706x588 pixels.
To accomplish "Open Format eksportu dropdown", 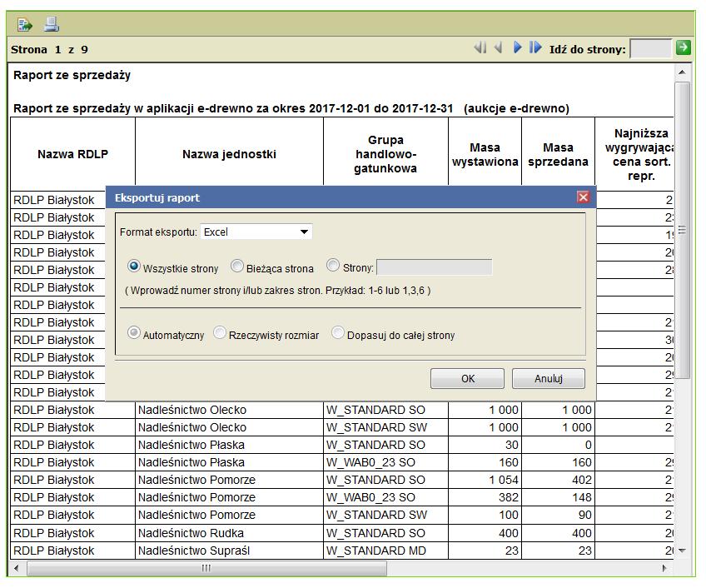I will [256, 232].
